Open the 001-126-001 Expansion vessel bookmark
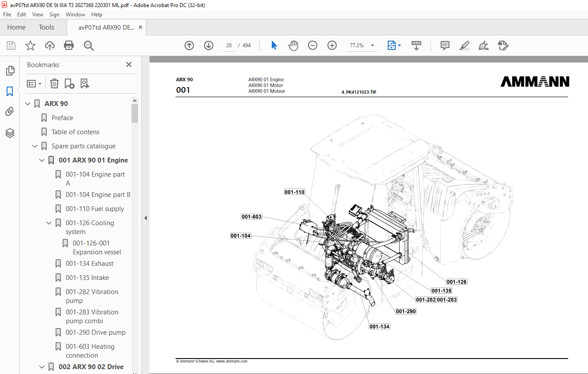This screenshot has width=588, height=374. click(97, 248)
